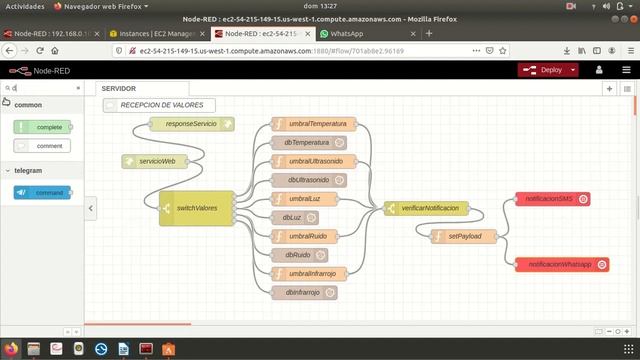Image resolution: width=640 pixels, height=360 pixels.
Task: Open Actividades overview
Action: click(25, 7)
